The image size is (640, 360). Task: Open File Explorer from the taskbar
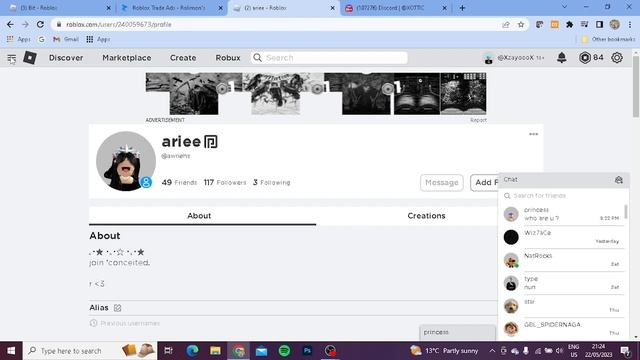click(216, 351)
